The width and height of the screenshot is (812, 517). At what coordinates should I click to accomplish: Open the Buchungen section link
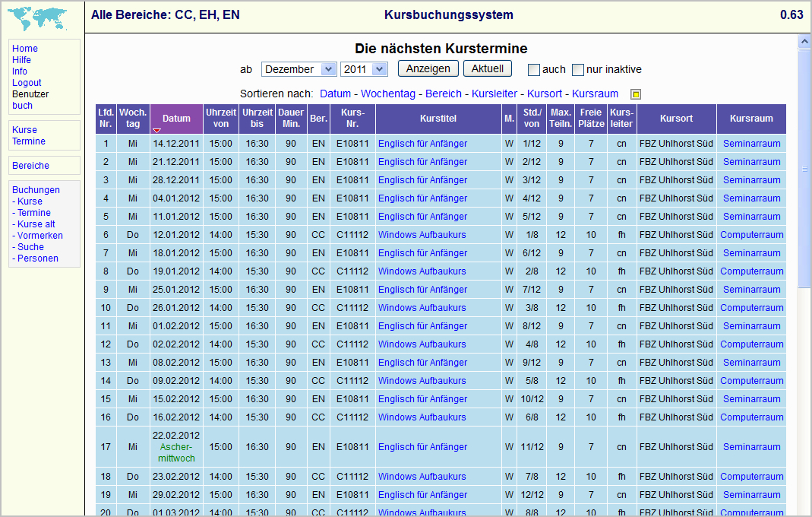click(x=36, y=190)
